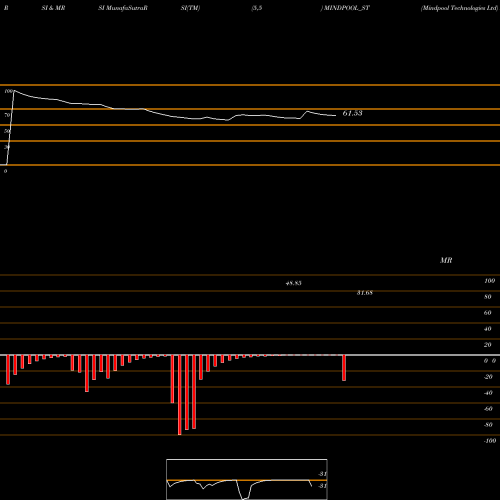Open the mini overview chart at bottom
The height and width of the screenshot is (500, 500).
tap(247, 479)
